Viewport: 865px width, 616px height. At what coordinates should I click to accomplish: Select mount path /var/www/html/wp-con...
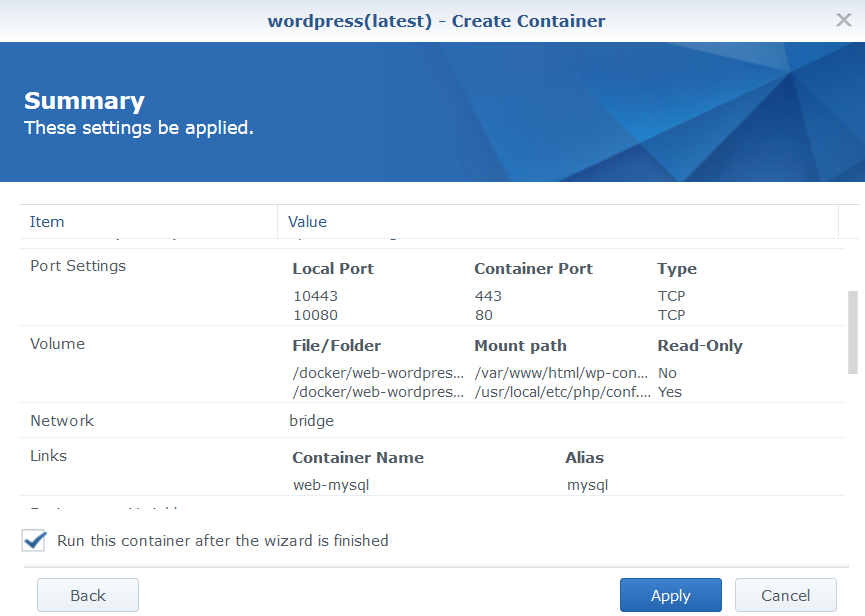pos(561,373)
